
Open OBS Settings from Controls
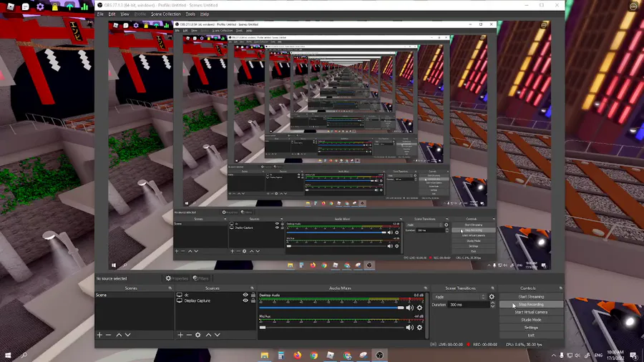coord(531,328)
